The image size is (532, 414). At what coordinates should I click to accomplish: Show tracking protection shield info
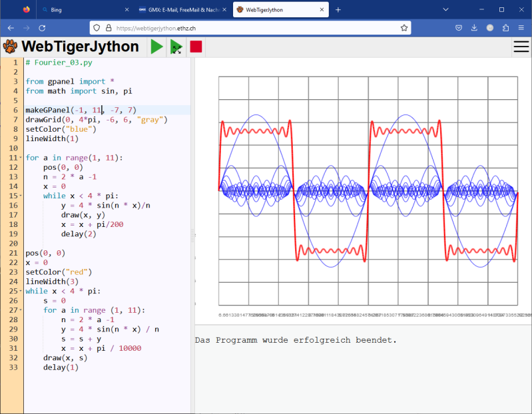coord(97,28)
